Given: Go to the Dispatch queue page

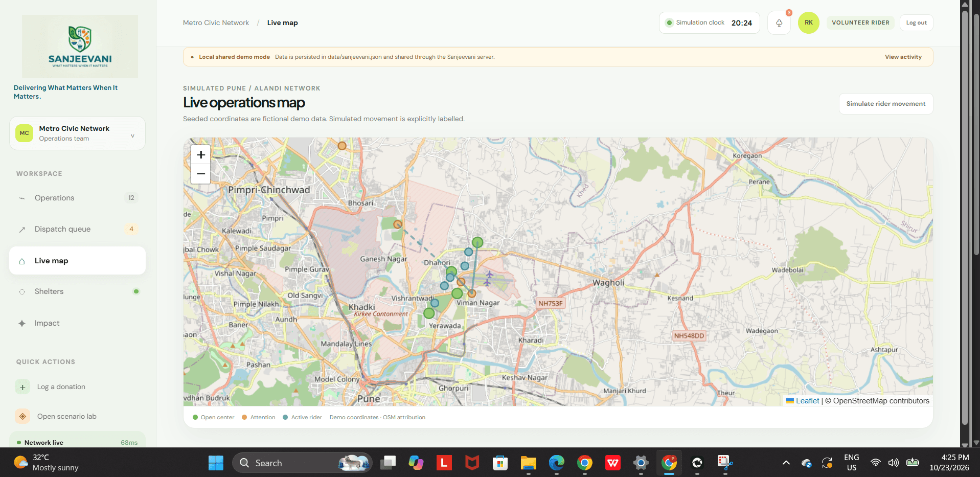Looking at the screenshot, I should (x=77, y=229).
